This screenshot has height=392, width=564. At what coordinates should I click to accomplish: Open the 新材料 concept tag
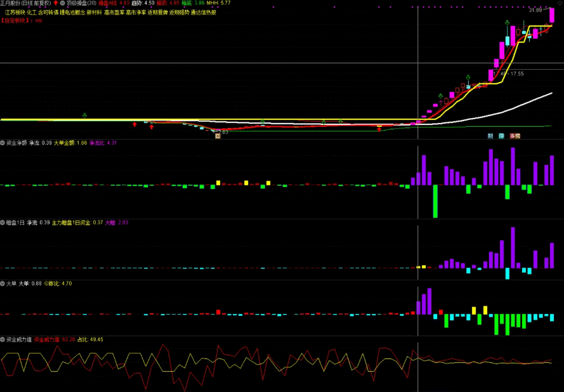(95, 13)
